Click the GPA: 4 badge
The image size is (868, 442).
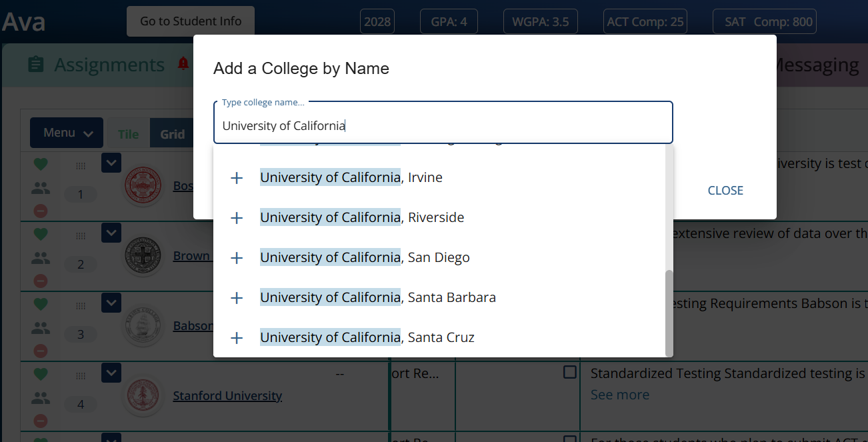click(x=449, y=22)
